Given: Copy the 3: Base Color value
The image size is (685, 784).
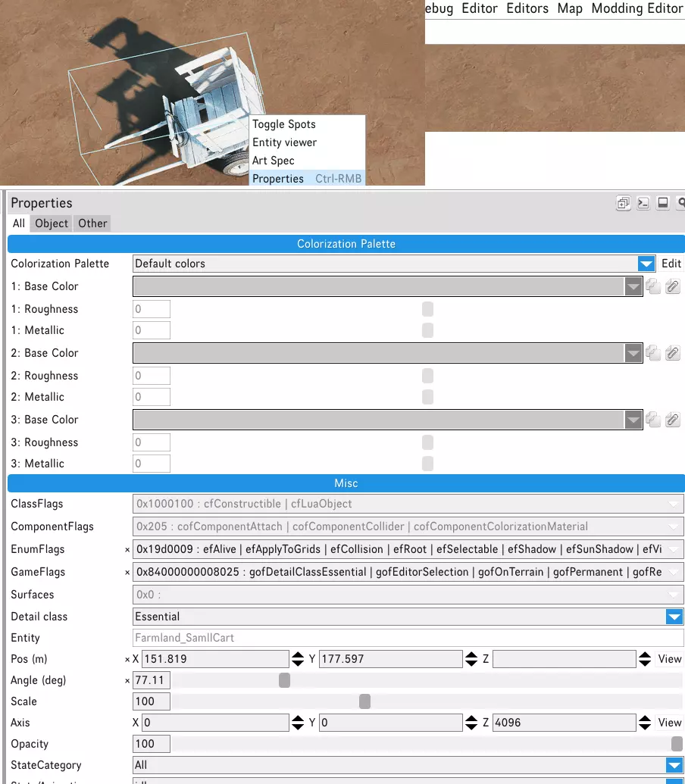Looking at the screenshot, I should point(653,420).
